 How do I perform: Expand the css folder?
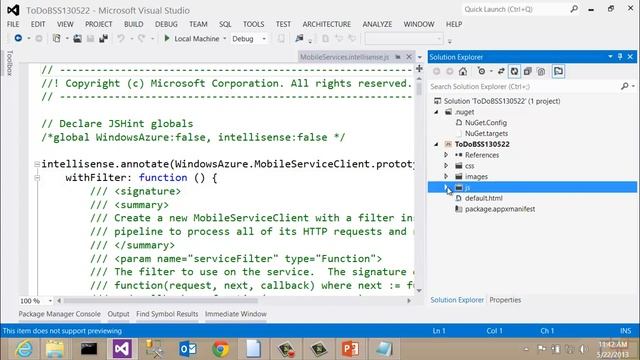[x=446, y=166]
